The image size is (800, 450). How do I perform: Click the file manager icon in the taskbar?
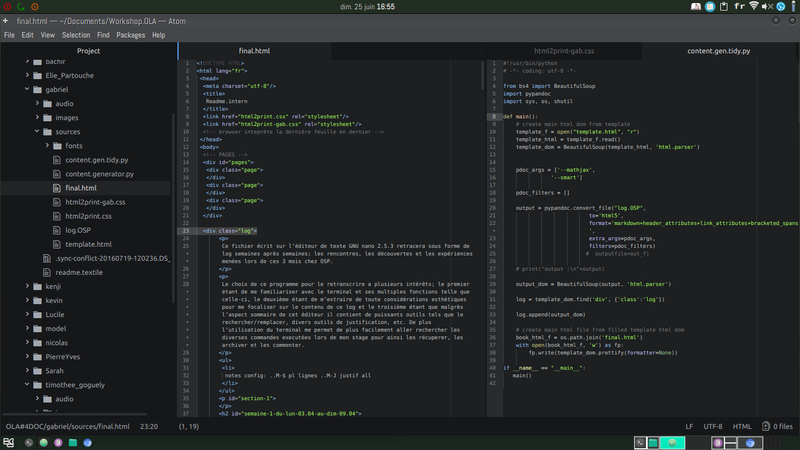[73, 442]
